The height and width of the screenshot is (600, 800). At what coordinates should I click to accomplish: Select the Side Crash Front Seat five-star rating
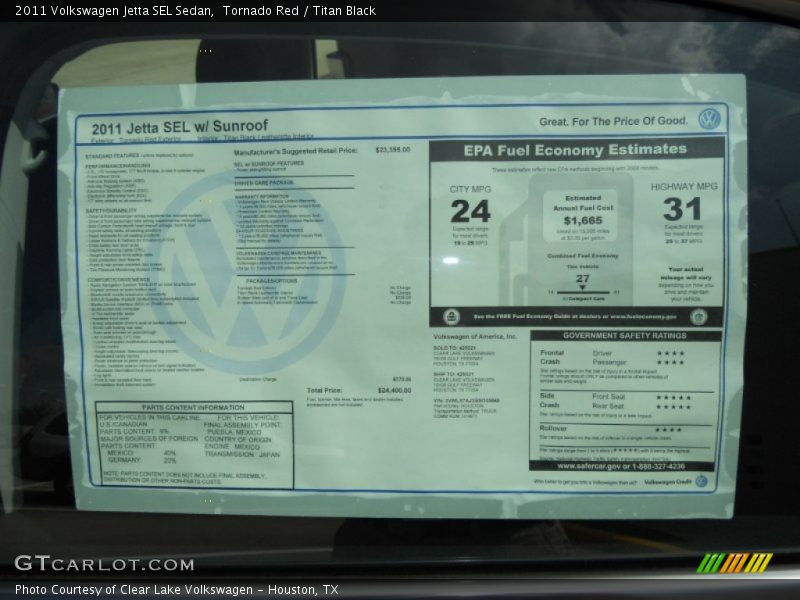673,396
